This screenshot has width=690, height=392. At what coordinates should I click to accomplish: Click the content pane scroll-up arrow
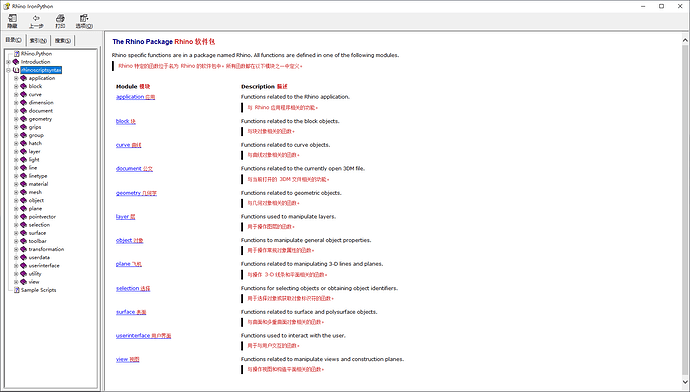click(x=685, y=40)
